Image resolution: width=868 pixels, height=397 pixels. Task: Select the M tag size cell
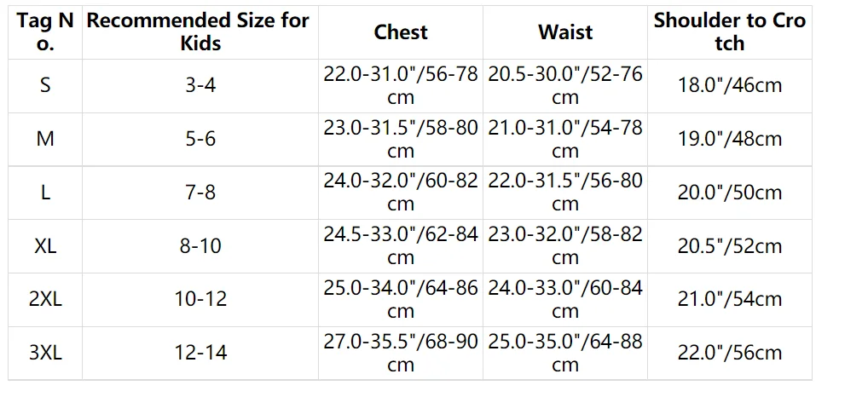click(x=45, y=140)
